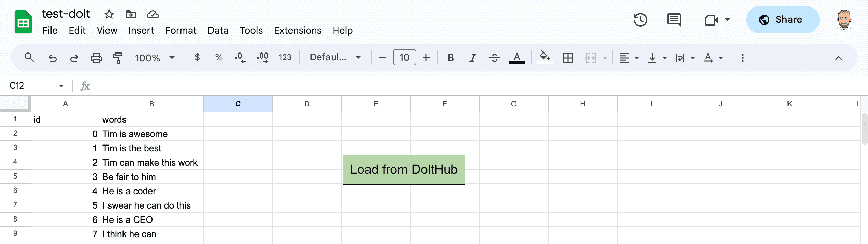868x244 pixels.
Task: Expand merge cells options arrow
Action: 605,58
